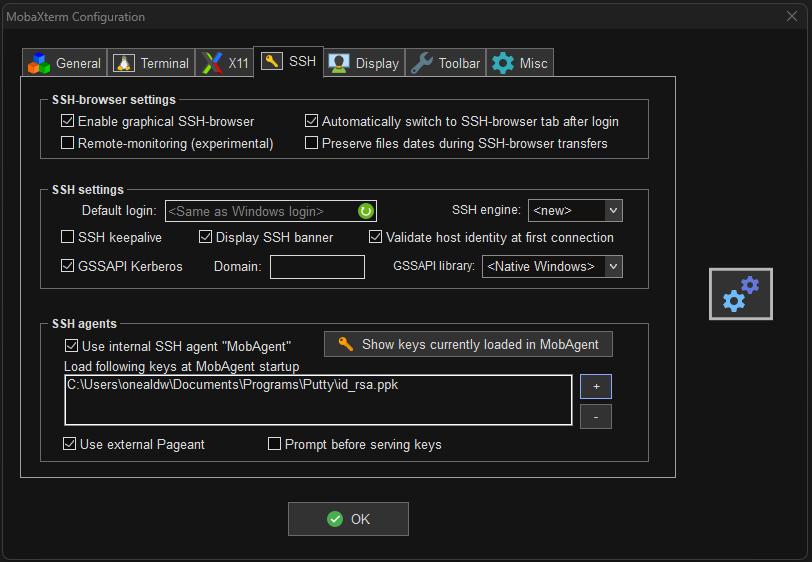Open the General tab with cubes icon
The image size is (812, 562).
click(x=65, y=63)
